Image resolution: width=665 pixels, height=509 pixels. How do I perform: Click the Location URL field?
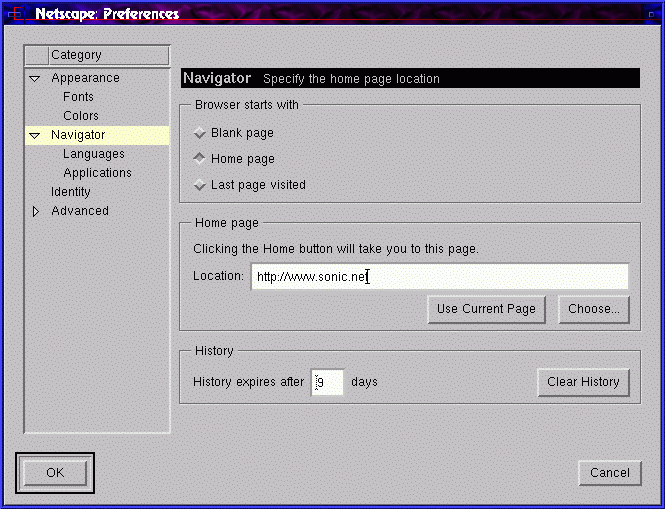pos(440,277)
